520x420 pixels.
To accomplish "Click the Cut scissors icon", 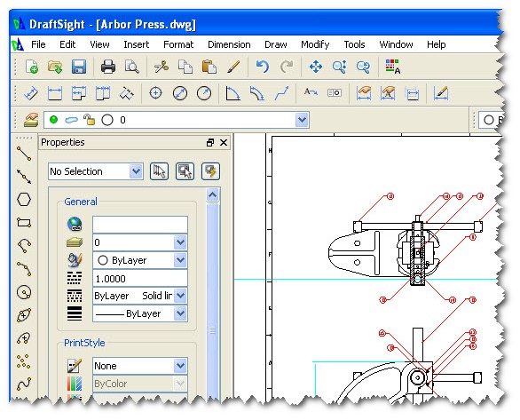I will coord(162,67).
